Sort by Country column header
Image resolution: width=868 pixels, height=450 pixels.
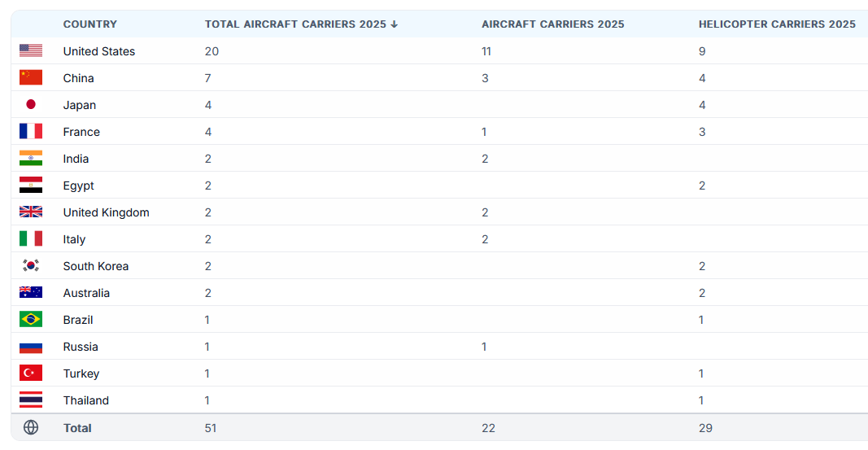[90, 24]
